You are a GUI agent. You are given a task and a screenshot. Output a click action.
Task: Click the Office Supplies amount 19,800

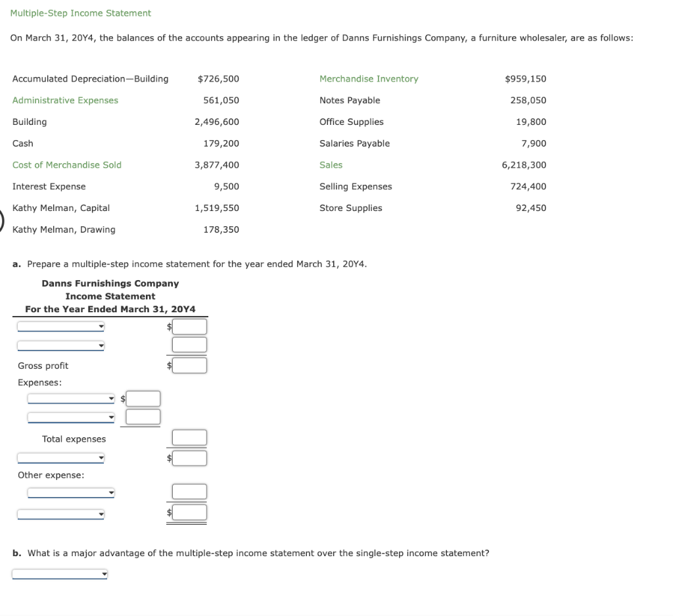(x=531, y=122)
